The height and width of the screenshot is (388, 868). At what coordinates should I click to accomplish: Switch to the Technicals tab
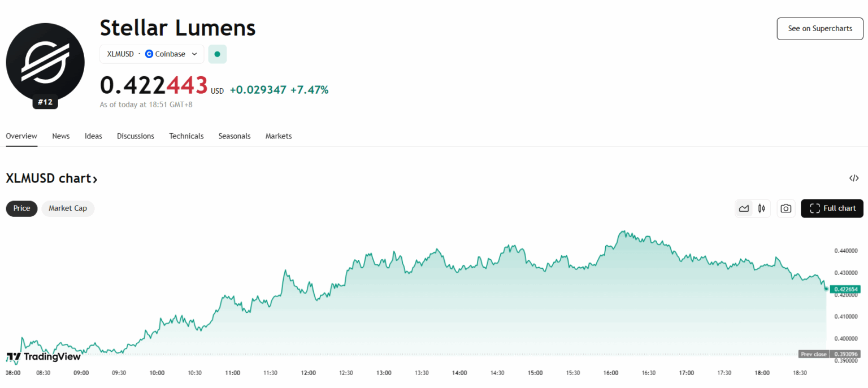pyautogui.click(x=186, y=136)
